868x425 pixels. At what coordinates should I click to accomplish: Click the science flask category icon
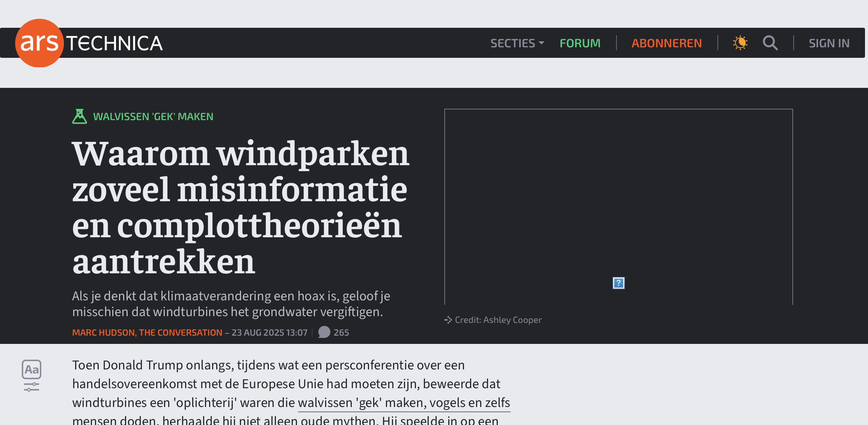tap(79, 116)
